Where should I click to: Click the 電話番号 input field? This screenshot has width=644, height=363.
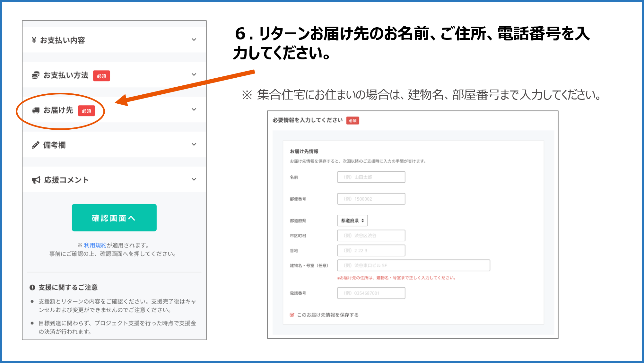tap(371, 293)
